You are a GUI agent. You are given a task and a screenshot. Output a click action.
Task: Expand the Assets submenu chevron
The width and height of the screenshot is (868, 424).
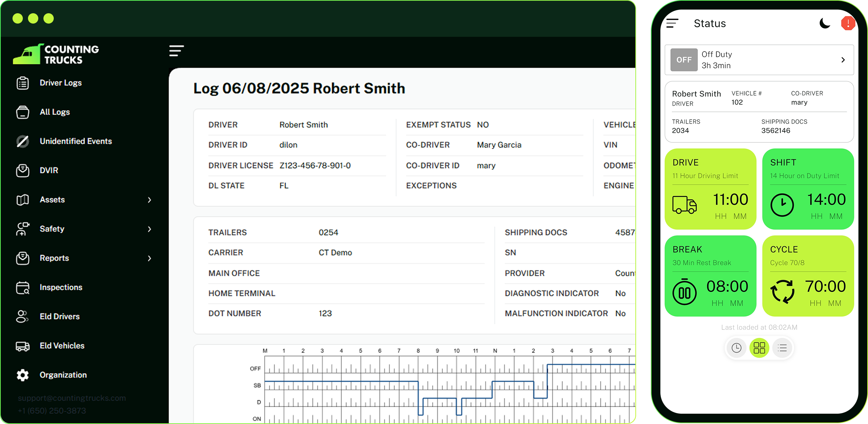coord(149,200)
